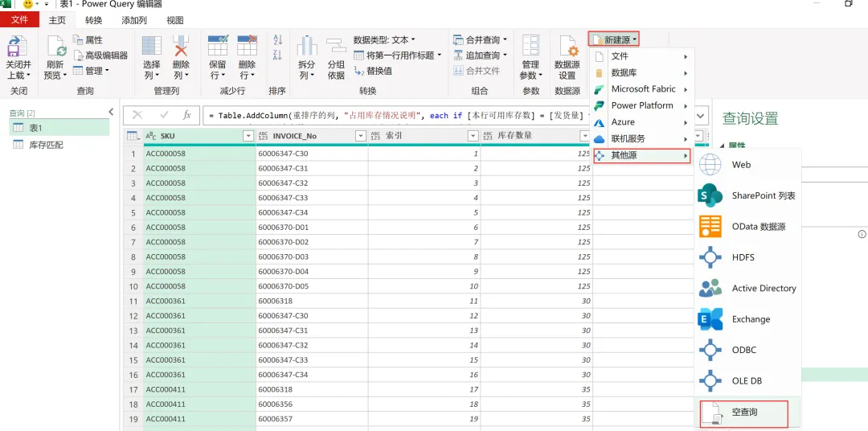Viewport: 868px width, 431px height.
Task: Click cell 60006347-C30 in row 1
Action: (312, 154)
